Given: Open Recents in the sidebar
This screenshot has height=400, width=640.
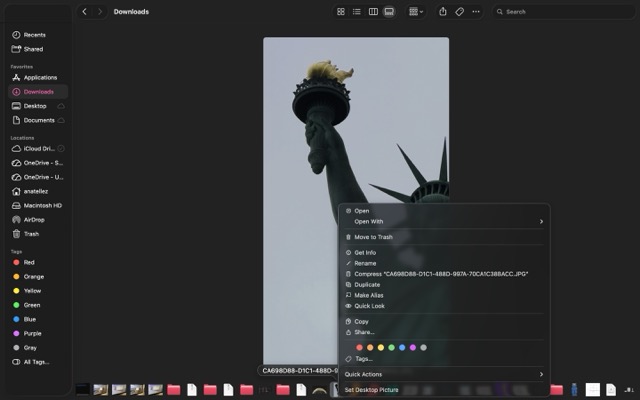Looking at the screenshot, I should (38, 35).
